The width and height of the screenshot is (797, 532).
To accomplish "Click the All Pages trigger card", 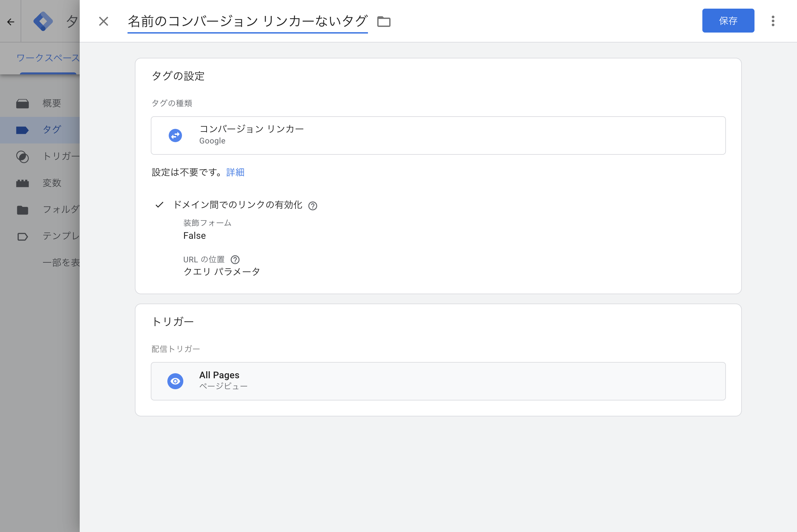I will coord(438,381).
